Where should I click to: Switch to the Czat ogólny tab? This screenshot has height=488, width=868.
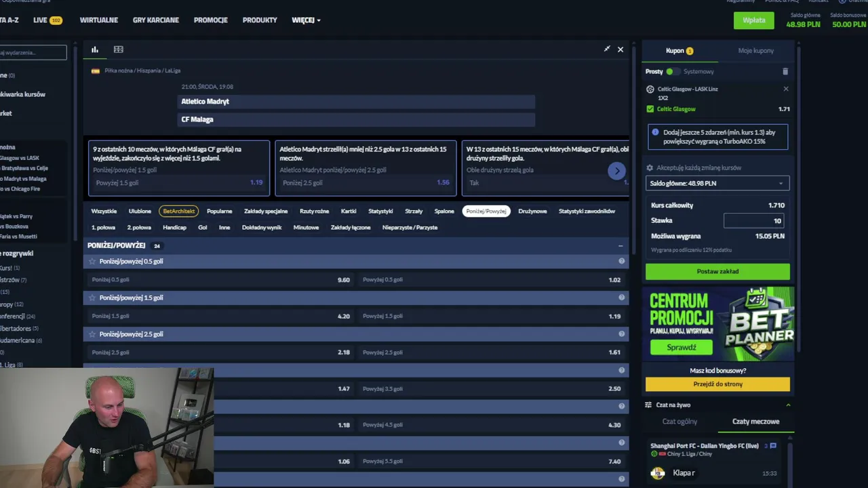679,422
